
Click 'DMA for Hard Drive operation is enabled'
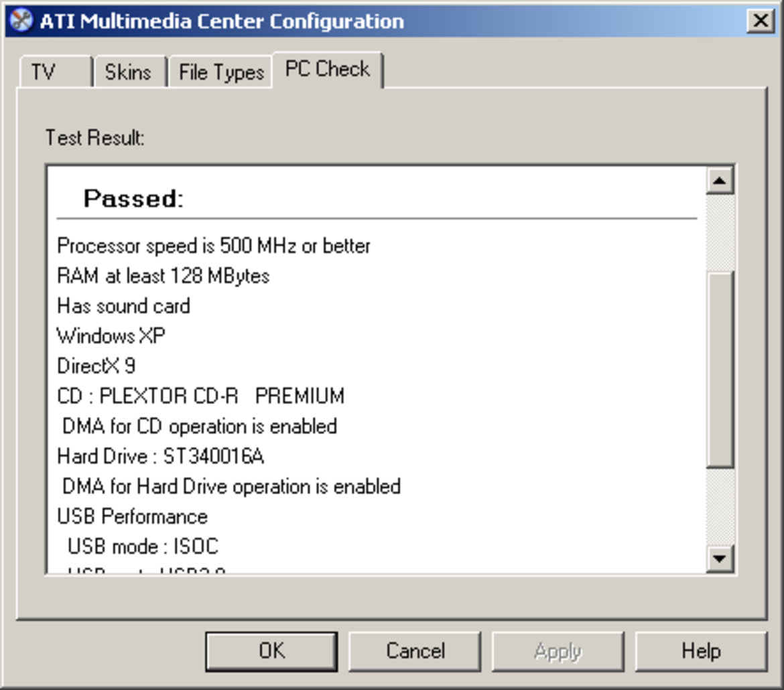click(x=231, y=486)
